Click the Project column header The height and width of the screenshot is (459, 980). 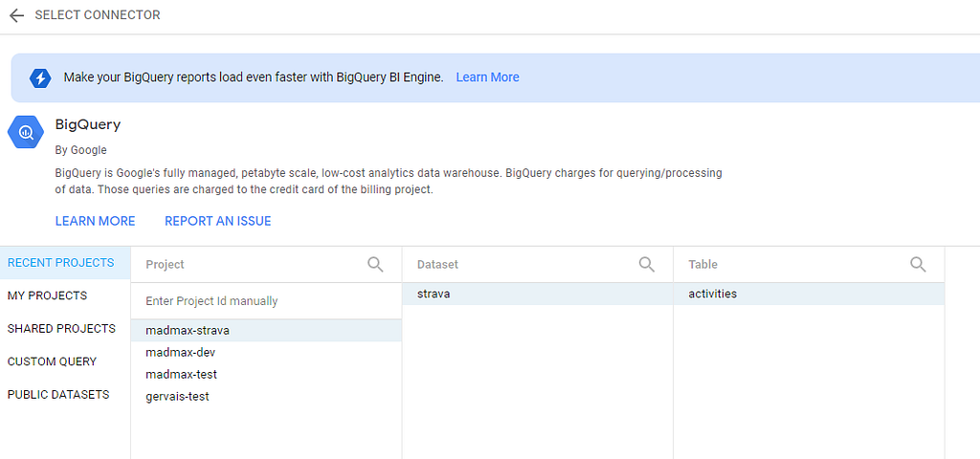pos(165,264)
